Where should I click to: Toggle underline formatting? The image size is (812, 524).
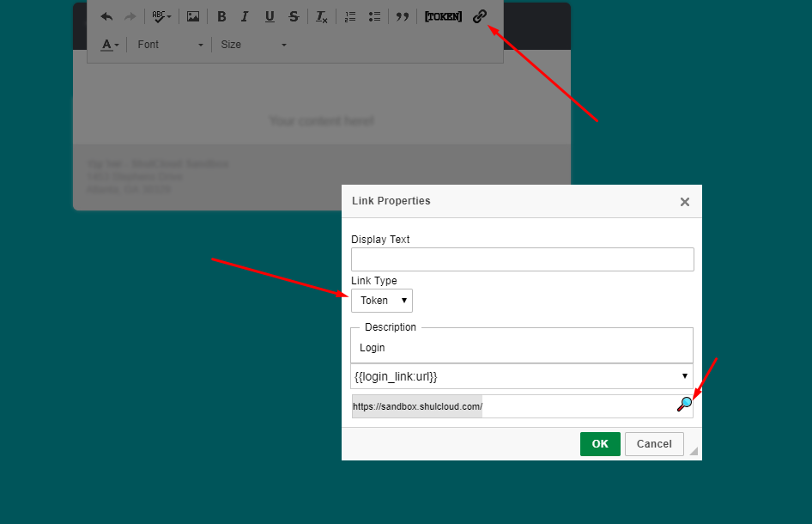click(270, 16)
